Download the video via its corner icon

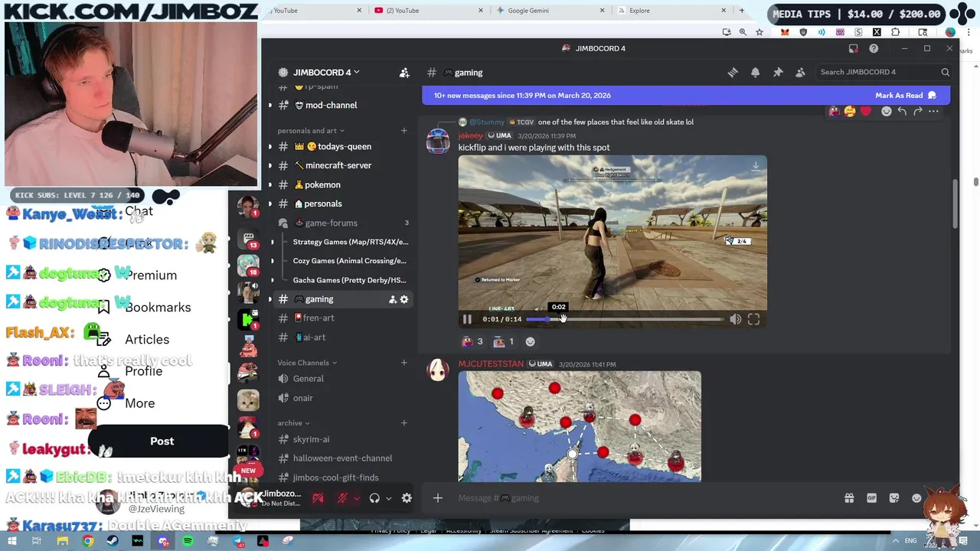click(x=755, y=166)
